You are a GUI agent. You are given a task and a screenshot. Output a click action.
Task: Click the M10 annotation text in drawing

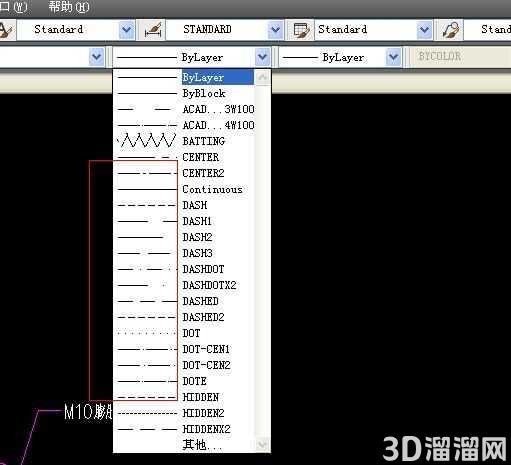(x=88, y=412)
